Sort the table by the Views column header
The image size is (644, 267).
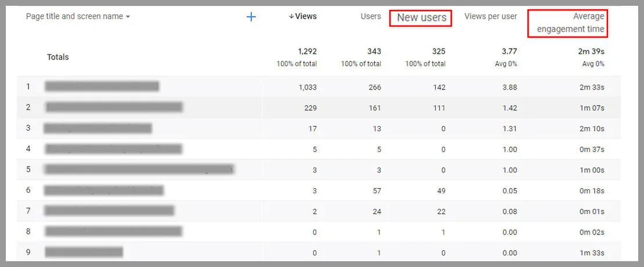(x=303, y=16)
